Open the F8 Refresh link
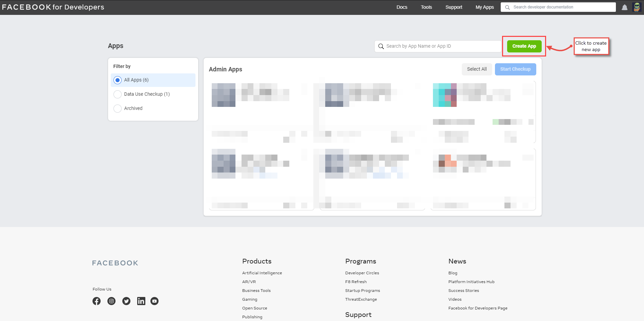Image resolution: width=644 pixels, height=321 pixels. click(356, 282)
